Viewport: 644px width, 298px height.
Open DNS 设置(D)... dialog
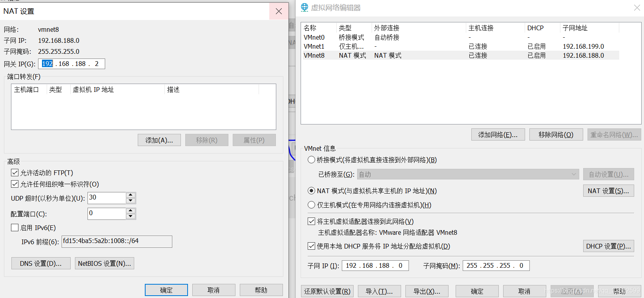pyautogui.click(x=41, y=263)
